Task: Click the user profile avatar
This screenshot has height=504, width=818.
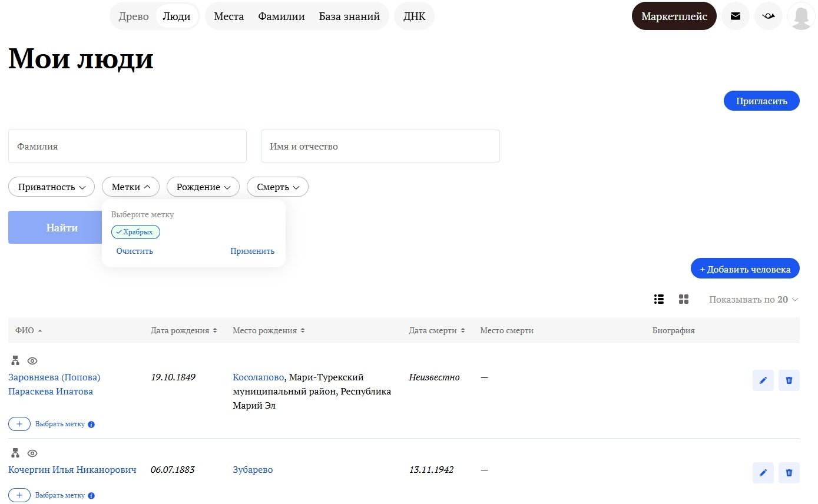Action: click(x=801, y=16)
